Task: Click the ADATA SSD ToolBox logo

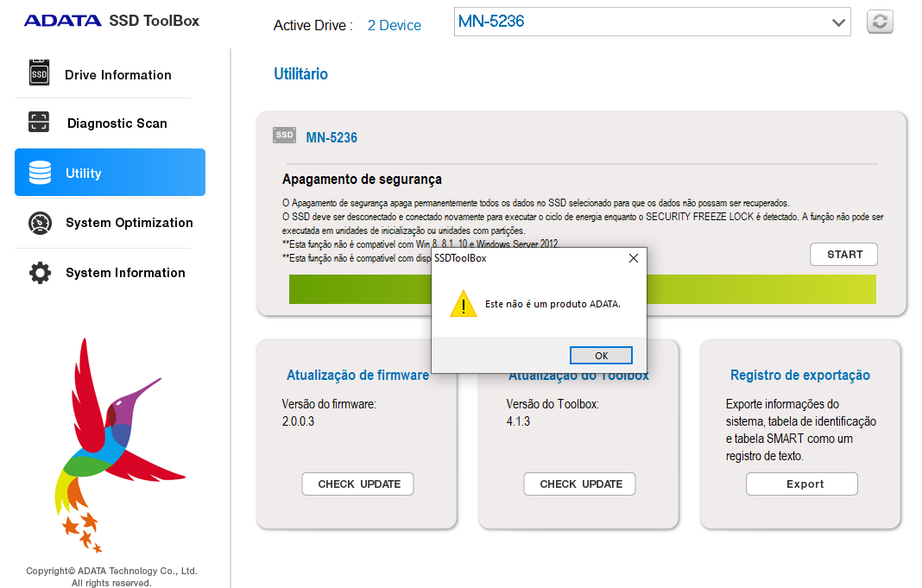Action: point(111,21)
